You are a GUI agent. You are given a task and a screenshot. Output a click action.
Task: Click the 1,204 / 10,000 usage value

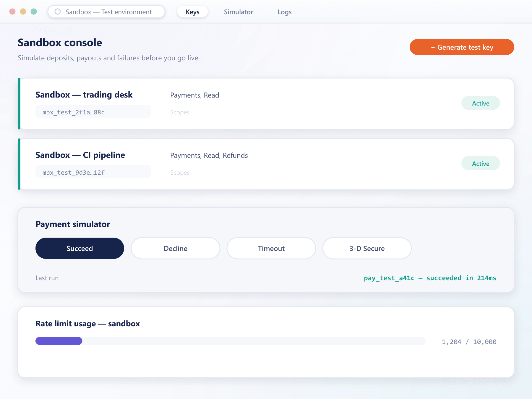[469, 342]
